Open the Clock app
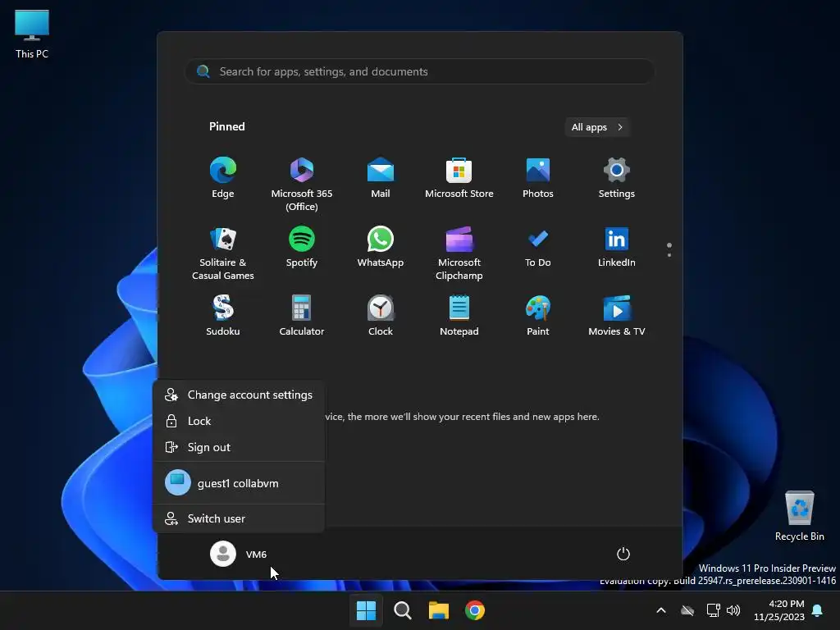 381,316
